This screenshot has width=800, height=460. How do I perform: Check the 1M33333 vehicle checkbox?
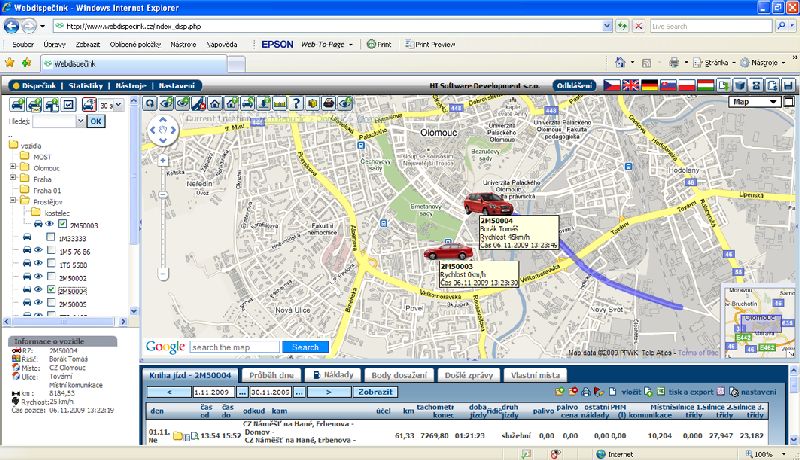(51, 237)
